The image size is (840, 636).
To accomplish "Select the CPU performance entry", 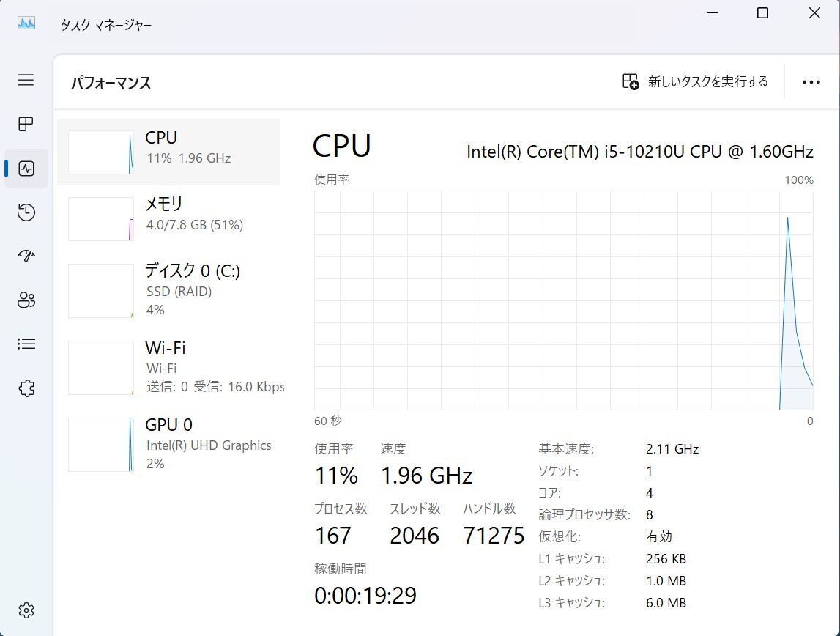I will click(169, 152).
